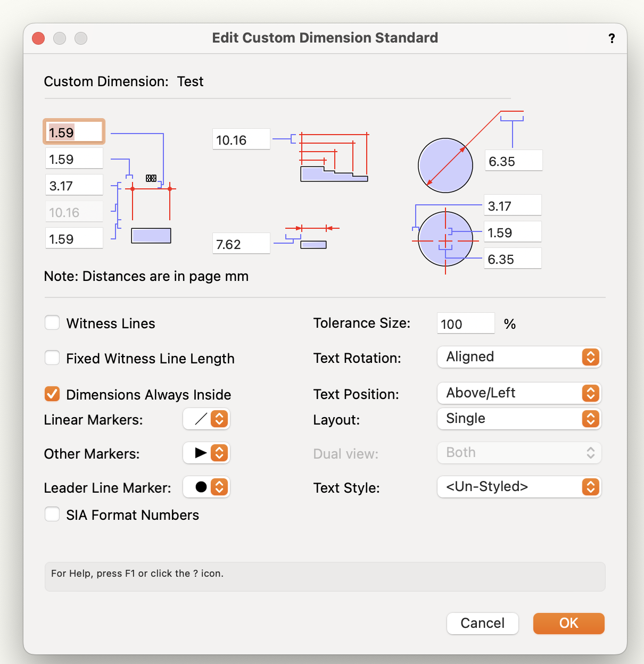Edit the 7.62 spacing value field
644x664 pixels.
[241, 243]
